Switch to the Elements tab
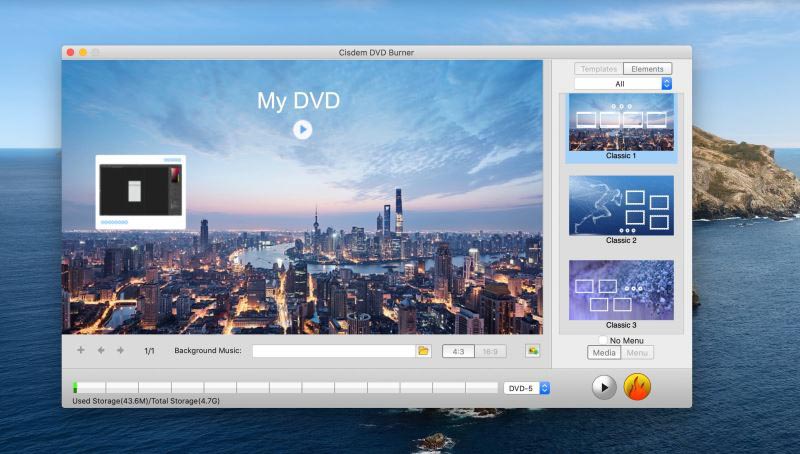The height and width of the screenshot is (454, 800). 647,69
